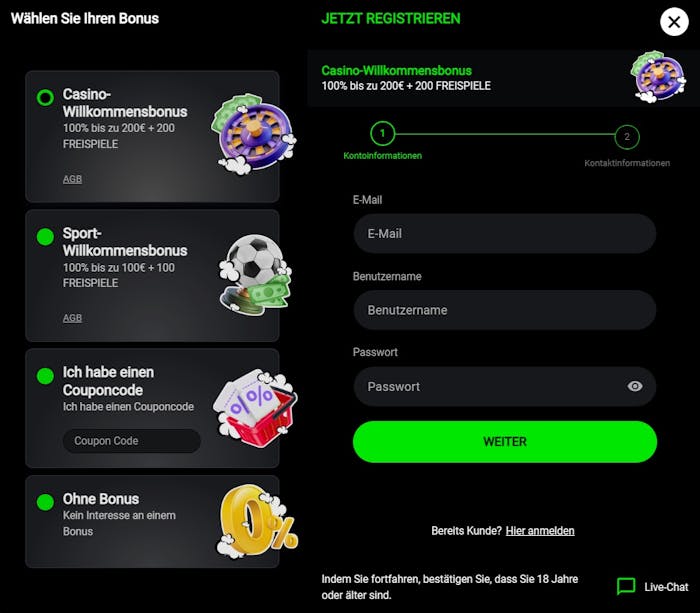Image resolution: width=700 pixels, height=613 pixels.
Task: Click the golden 0% no-bonus icon
Action: [x=258, y=520]
